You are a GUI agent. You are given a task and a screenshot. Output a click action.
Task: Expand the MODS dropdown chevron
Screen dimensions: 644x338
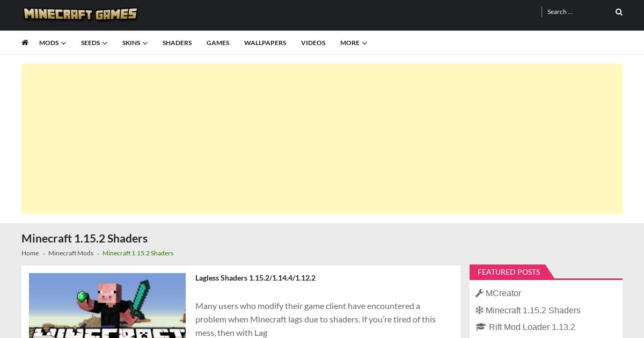tap(64, 43)
